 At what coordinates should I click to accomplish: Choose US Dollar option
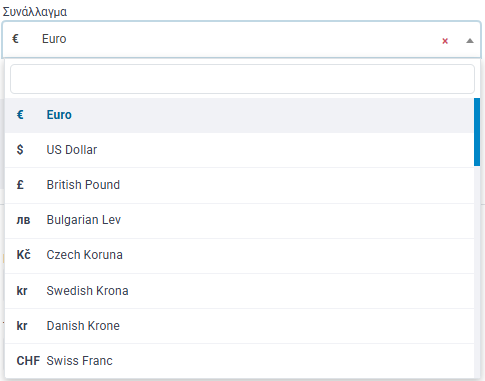[x=239, y=150]
